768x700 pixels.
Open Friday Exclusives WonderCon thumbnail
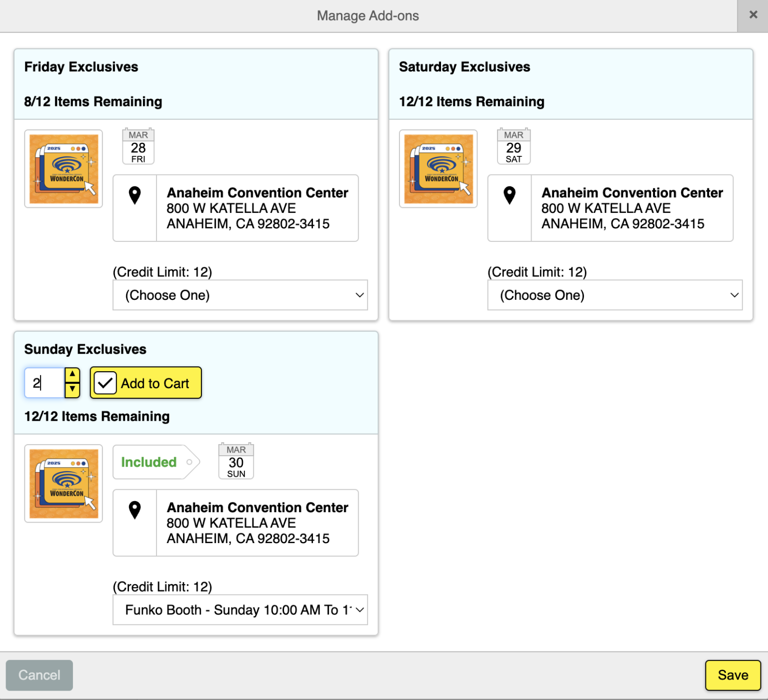tap(63, 169)
